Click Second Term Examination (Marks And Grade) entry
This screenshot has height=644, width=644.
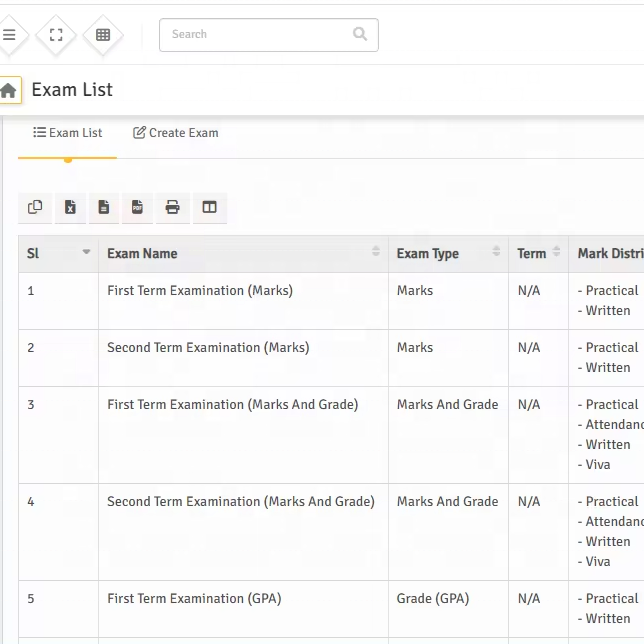[241, 502]
